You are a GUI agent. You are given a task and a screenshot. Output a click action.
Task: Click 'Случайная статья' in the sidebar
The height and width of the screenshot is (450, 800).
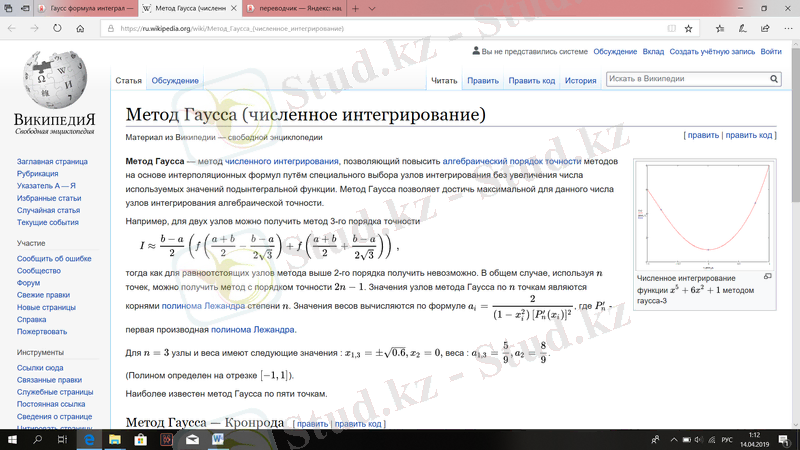click(x=48, y=210)
